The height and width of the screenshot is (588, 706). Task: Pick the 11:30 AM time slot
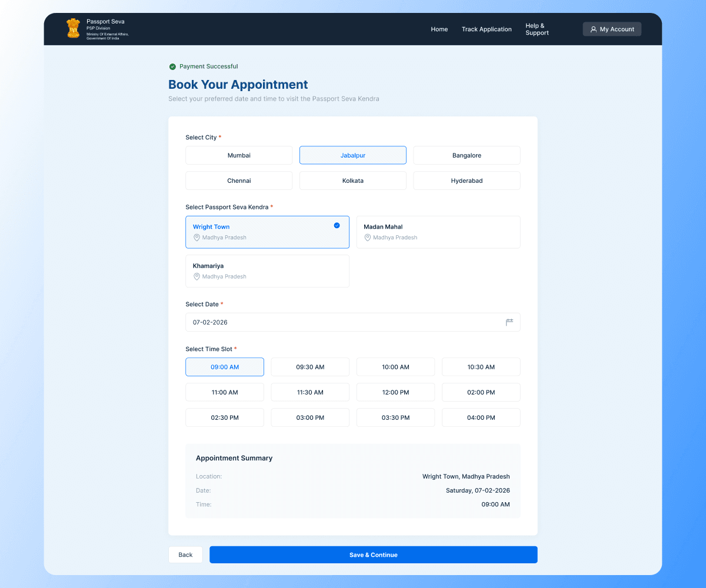[x=310, y=392]
